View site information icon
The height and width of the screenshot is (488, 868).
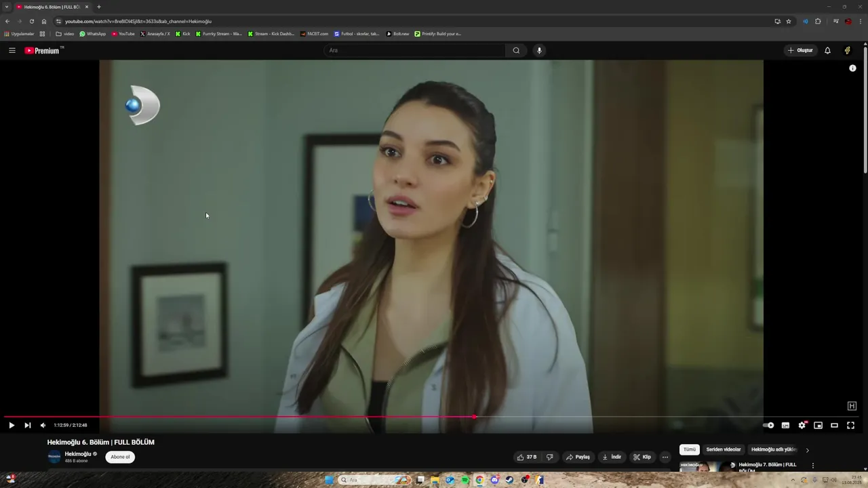pyautogui.click(x=58, y=21)
